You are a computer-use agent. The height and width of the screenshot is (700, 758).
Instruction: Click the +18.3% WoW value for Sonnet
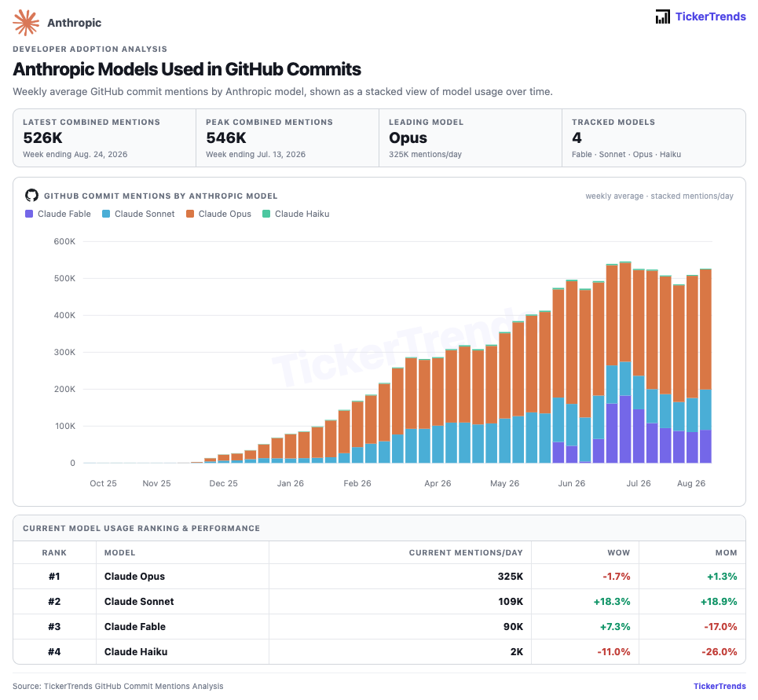[x=612, y=601]
